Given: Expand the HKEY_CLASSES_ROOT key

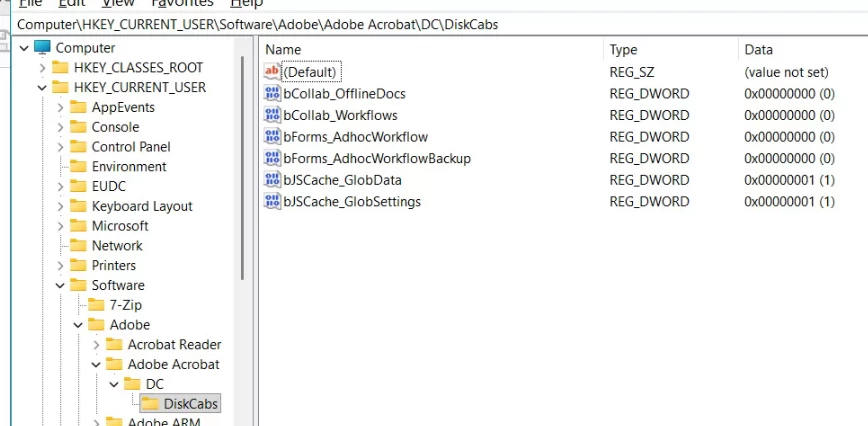Looking at the screenshot, I should pos(43,68).
